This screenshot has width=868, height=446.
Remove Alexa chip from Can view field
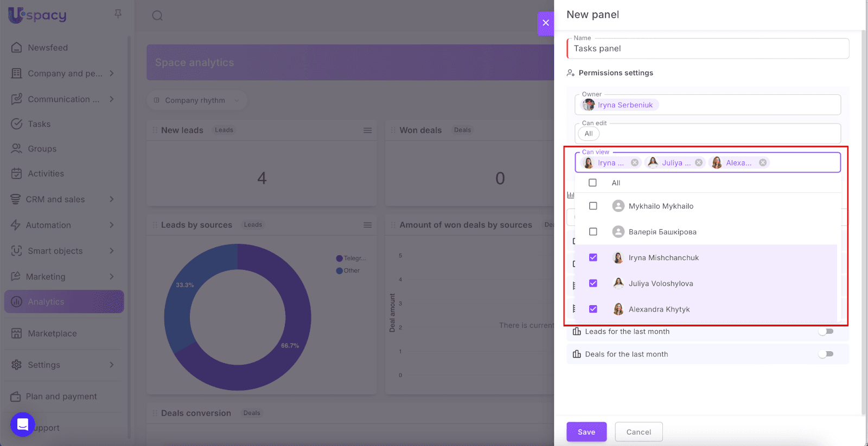click(x=763, y=163)
